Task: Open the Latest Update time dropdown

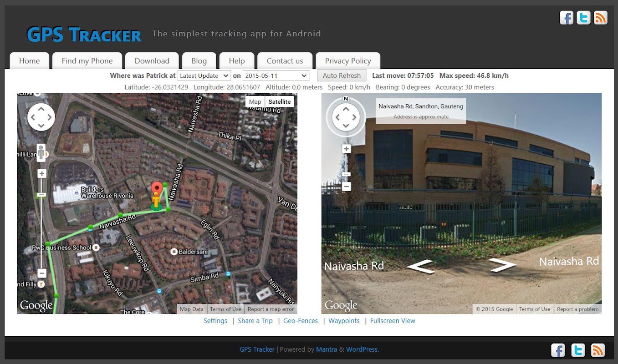Action: (204, 76)
